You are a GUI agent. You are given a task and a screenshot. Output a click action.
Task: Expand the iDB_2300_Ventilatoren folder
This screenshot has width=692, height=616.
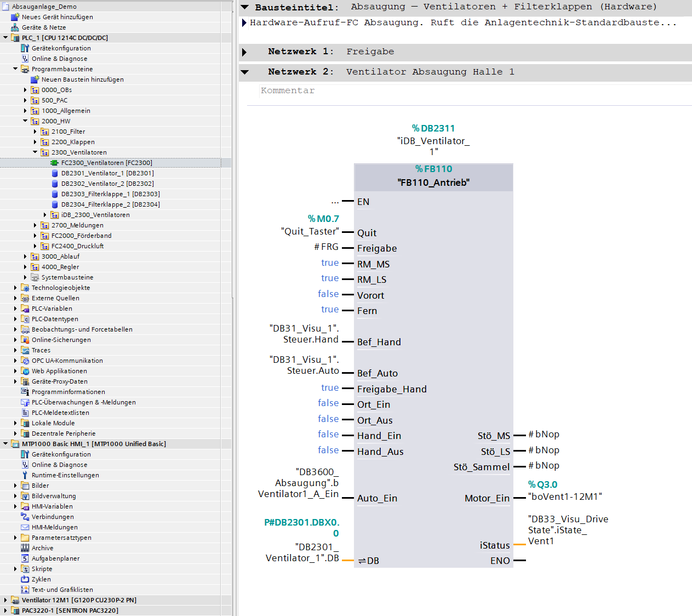pos(45,215)
